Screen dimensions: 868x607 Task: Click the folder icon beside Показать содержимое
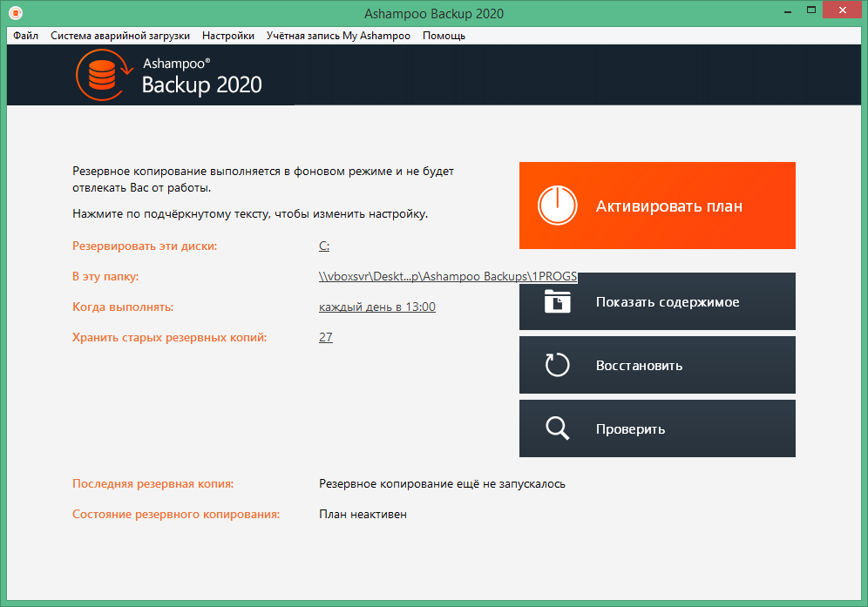[x=557, y=302]
